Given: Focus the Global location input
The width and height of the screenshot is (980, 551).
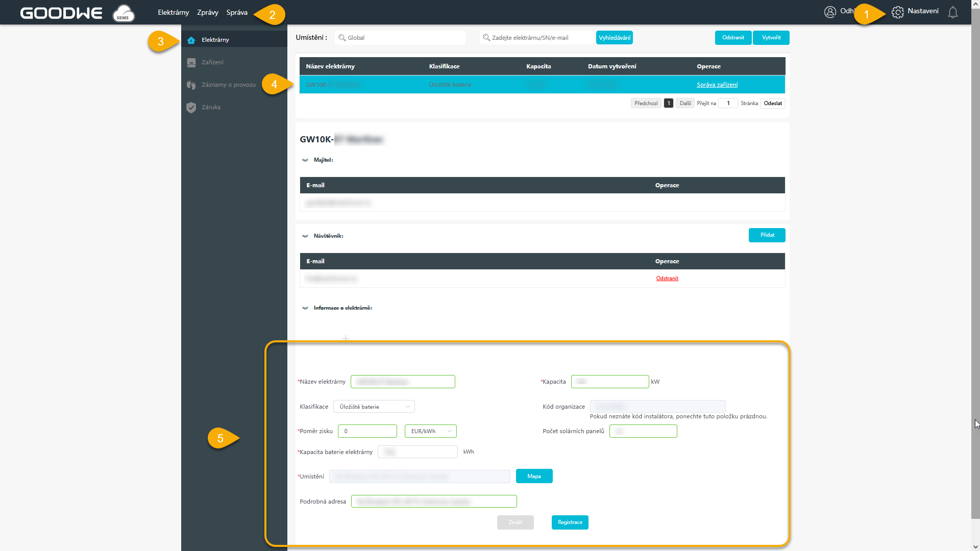Looking at the screenshot, I should point(400,38).
